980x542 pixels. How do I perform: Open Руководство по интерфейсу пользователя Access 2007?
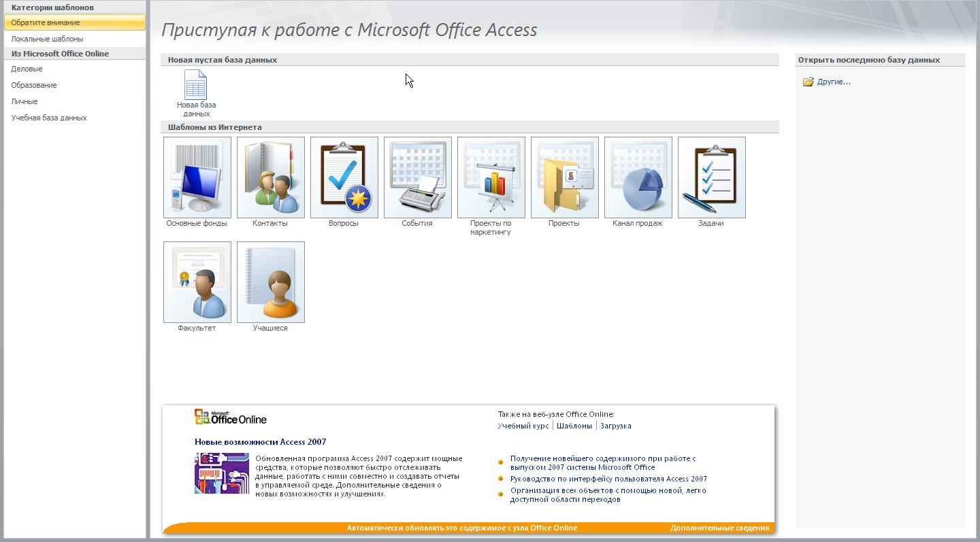click(x=608, y=479)
